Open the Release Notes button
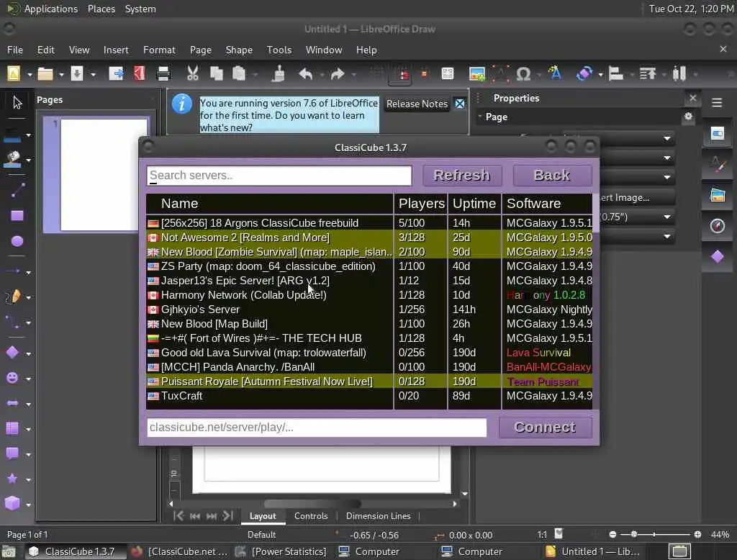This screenshot has width=737, height=560. 417,104
